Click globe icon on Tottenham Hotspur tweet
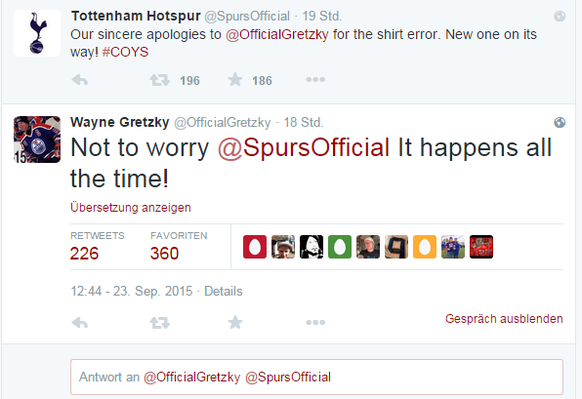 coord(559,16)
